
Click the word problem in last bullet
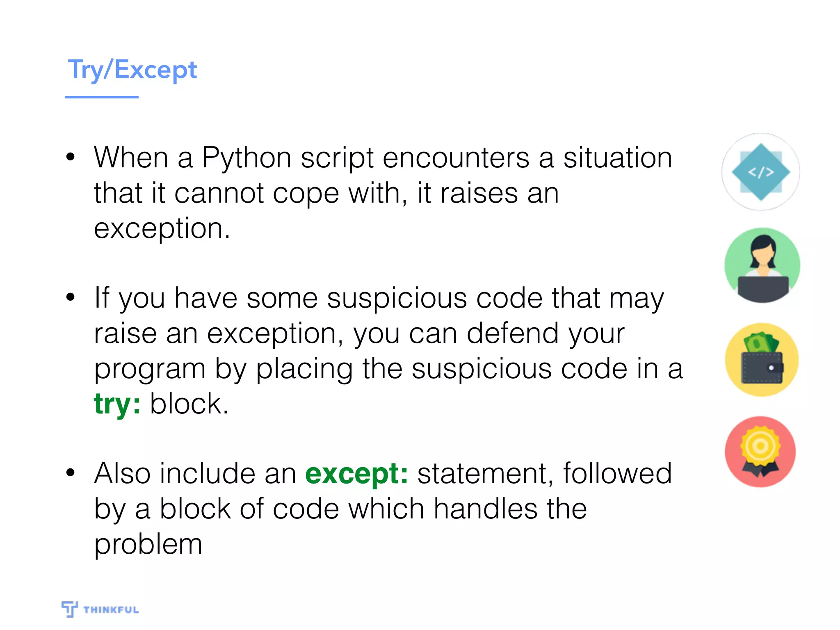coord(148,544)
